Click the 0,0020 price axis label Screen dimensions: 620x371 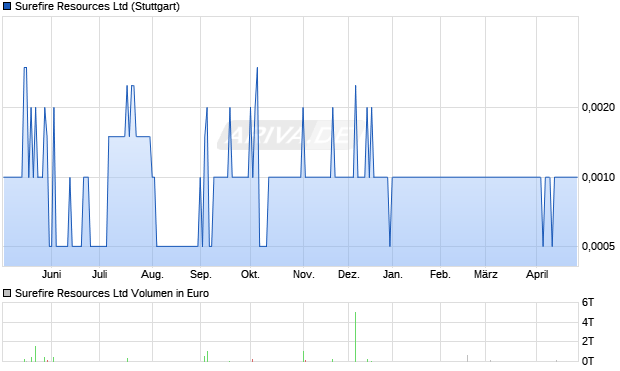pyautogui.click(x=598, y=107)
